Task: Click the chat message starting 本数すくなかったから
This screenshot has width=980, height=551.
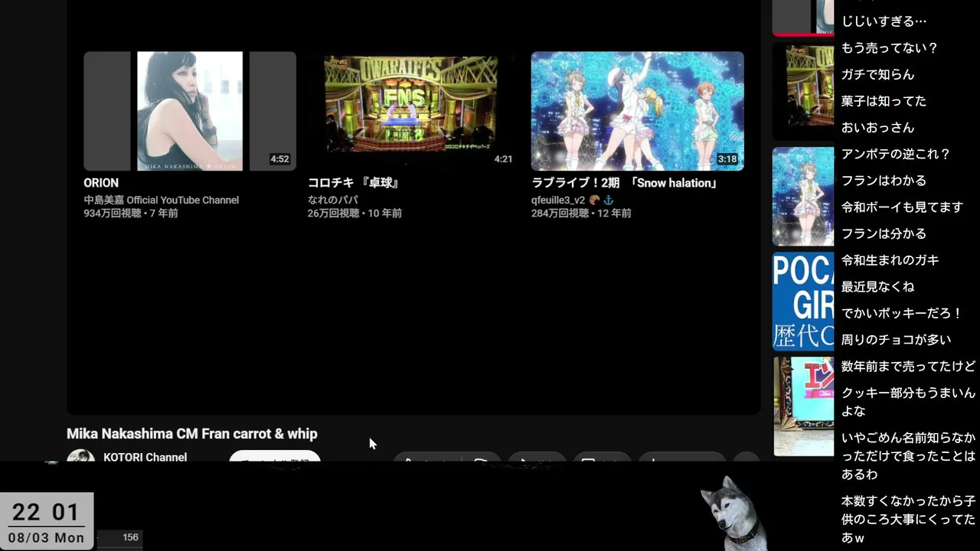Action: coord(908,520)
